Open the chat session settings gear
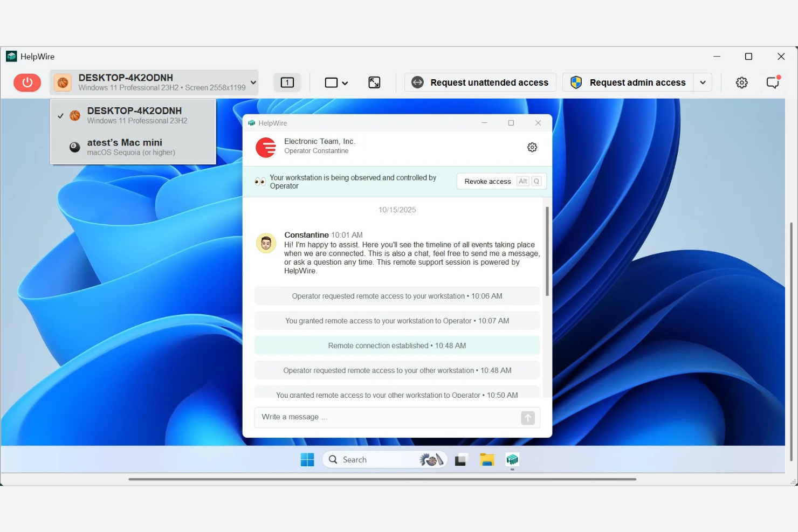The width and height of the screenshot is (798, 532). (x=532, y=147)
